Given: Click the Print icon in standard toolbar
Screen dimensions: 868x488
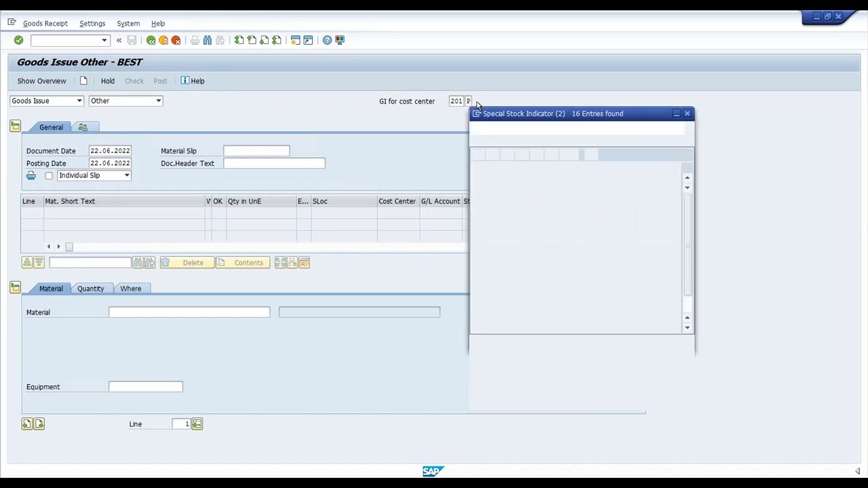Looking at the screenshot, I should pyautogui.click(x=195, y=40).
